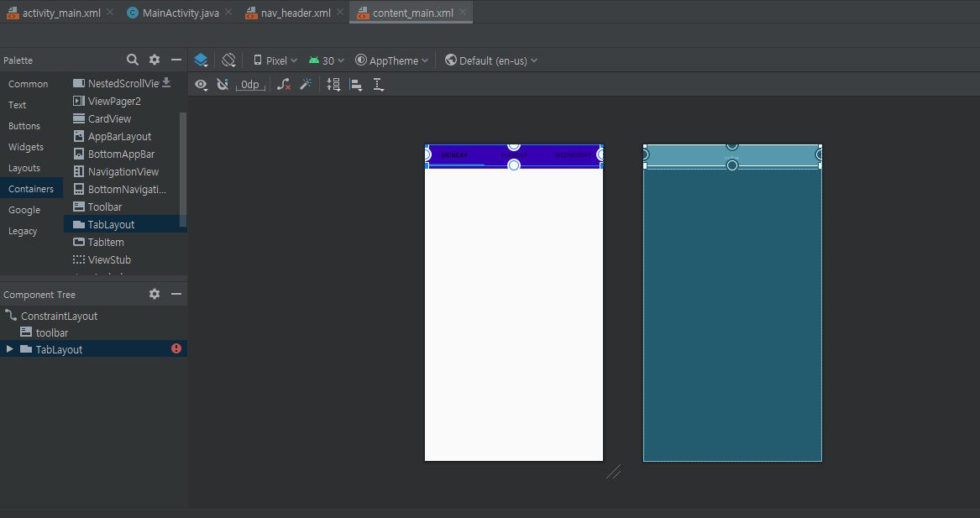Close the content_main.xml tab
Screen dimensions: 980x518
[463, 12]
